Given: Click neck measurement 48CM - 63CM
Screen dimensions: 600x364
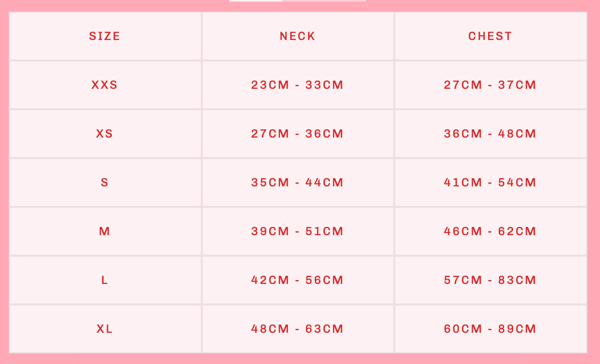Looking at the screenshot, I should click(298, 329).
